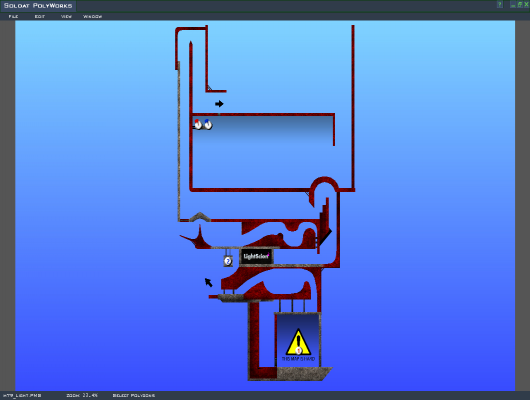Select the number 2 spawn point marker
This screenshot has width=530, height=400.
pyautogui.click(x=228, y=261)
